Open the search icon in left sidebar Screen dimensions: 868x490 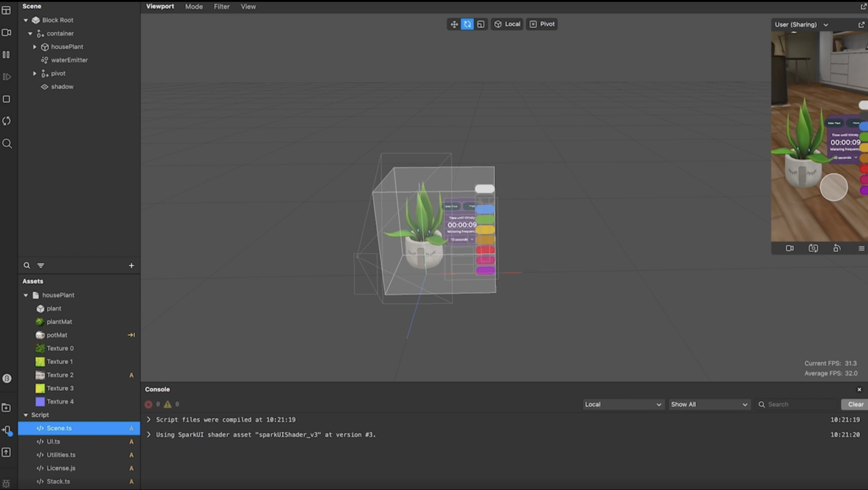coord(7,144)
